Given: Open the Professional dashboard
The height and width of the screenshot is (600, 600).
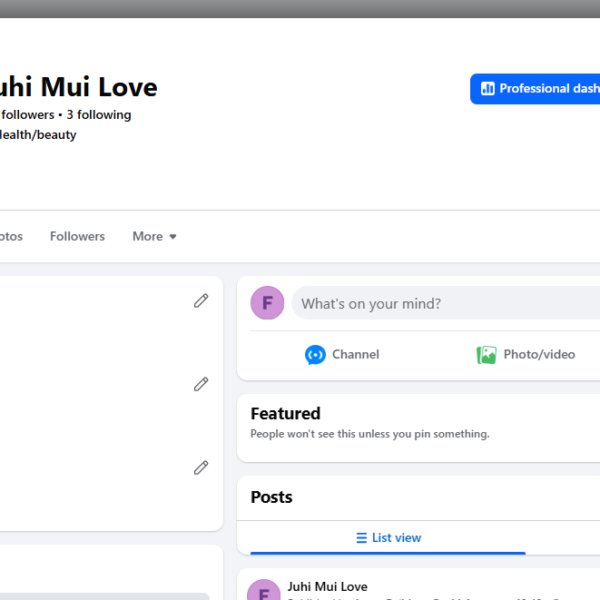Looking at the screenshot, I should (x=535, y=89).
